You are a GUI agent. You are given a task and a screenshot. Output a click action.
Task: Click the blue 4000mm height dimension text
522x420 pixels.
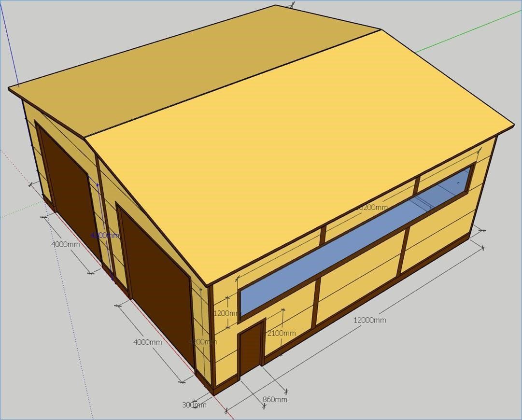coord(104,235)
